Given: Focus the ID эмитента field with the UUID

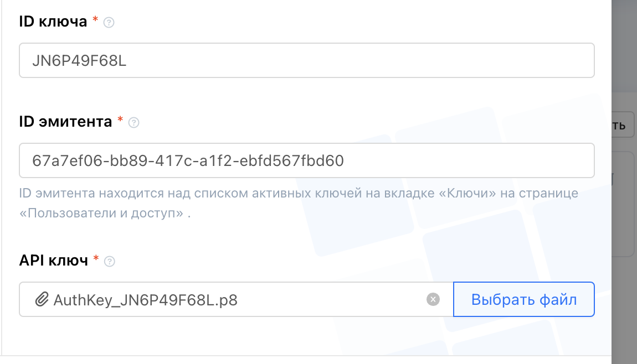Looking at the screenshot, I should pos(307,160).
